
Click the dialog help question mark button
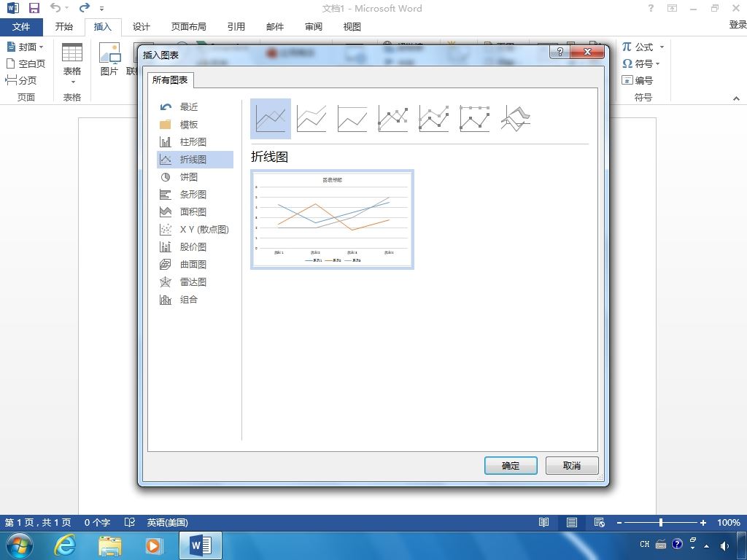tap(560, 52)
